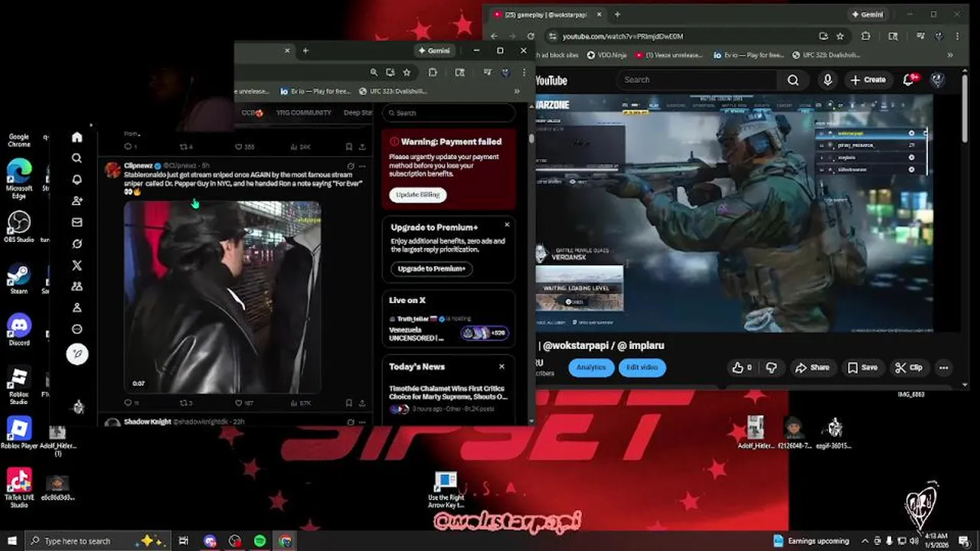Open TikTok LIVE Studio desktop shortcut
980x551 pixels.
pos(18,487)
